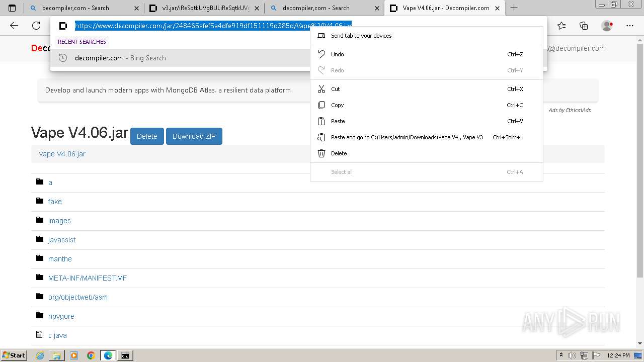This screenshot has width=644, height=362.
Task: Open the media player taskbar icon
Action: click(x=74, y=355)
